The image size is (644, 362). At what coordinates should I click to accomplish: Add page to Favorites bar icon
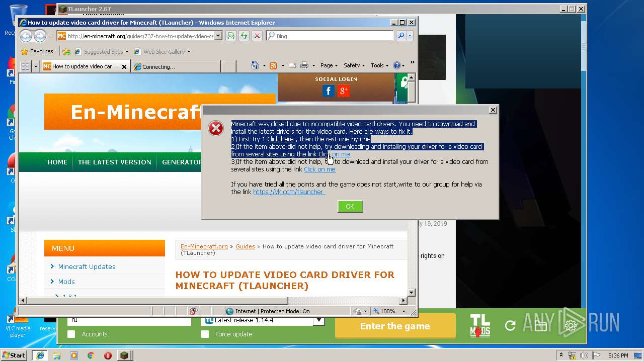(66, 51)
